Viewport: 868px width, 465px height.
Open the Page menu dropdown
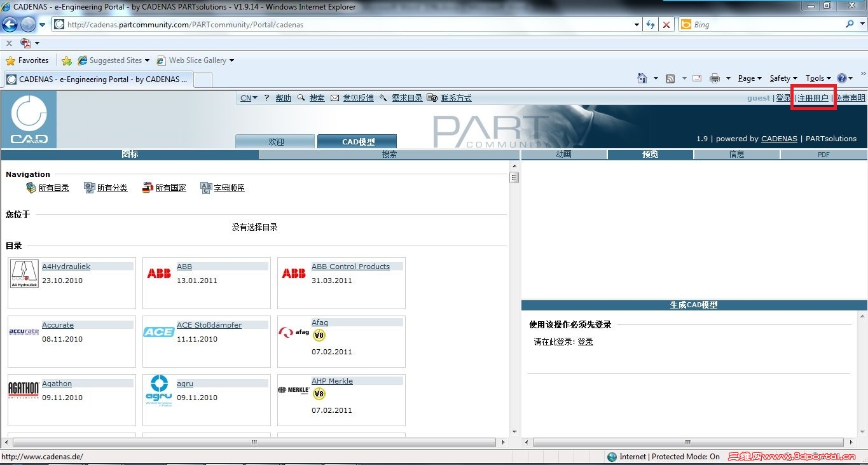[x=750, y=78]
